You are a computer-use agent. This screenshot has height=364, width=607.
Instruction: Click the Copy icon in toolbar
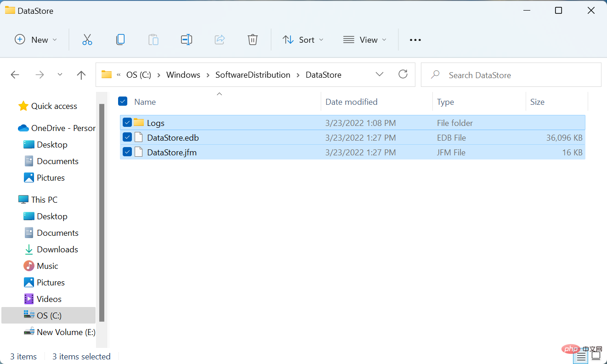120,40
